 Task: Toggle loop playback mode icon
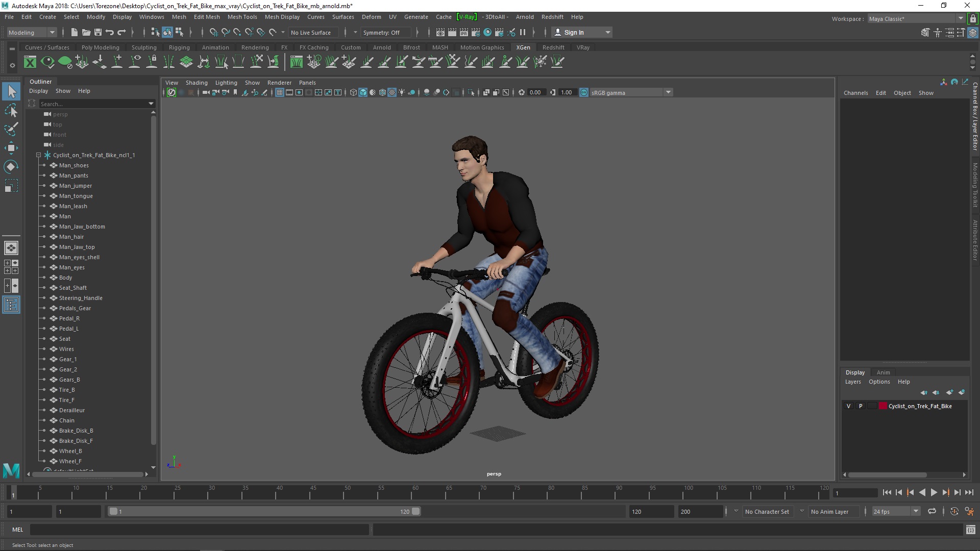(932, 511)
